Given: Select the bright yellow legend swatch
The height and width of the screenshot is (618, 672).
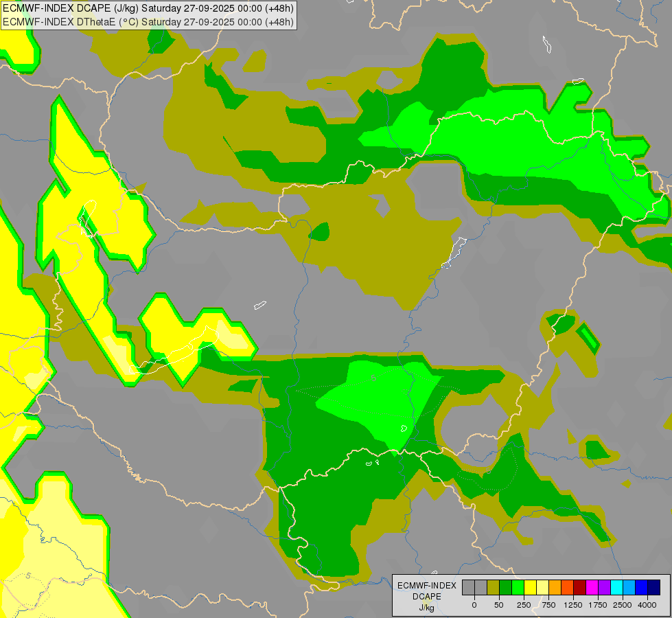Looking at the screenshot, I should coord(530,587).
